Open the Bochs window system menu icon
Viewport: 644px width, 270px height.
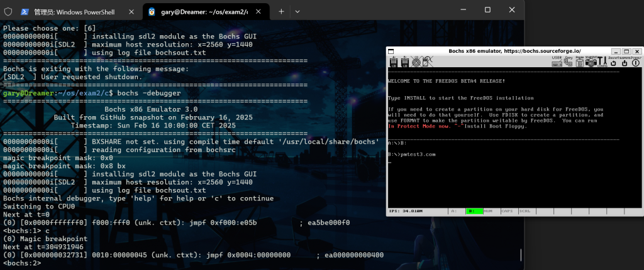(391, 50)
